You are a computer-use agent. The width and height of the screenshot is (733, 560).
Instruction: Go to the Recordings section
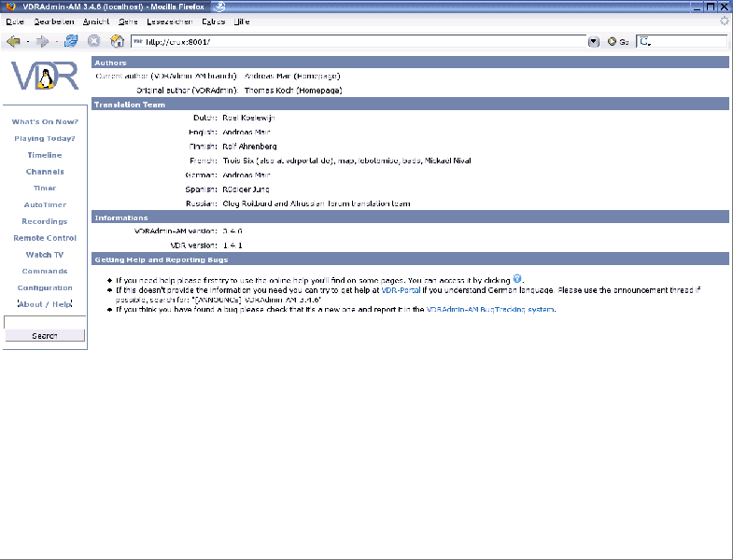pos(45,221)
